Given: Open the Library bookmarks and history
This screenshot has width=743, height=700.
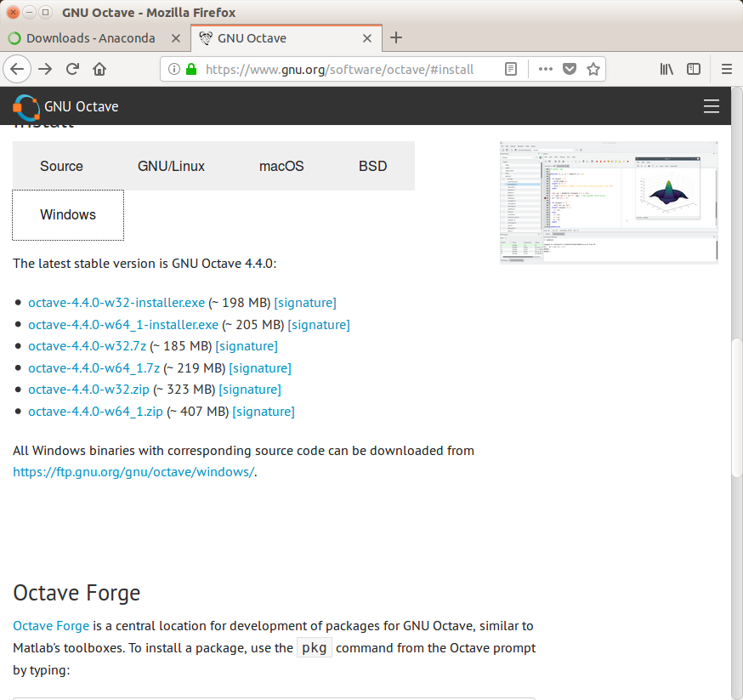Looking at the screenshot, I should (666, 69).
